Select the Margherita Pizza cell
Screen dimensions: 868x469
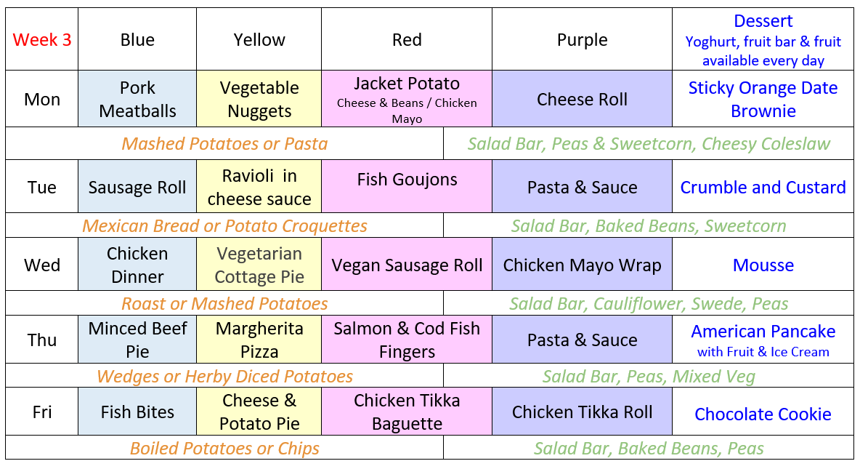click(x=259, y=340)
